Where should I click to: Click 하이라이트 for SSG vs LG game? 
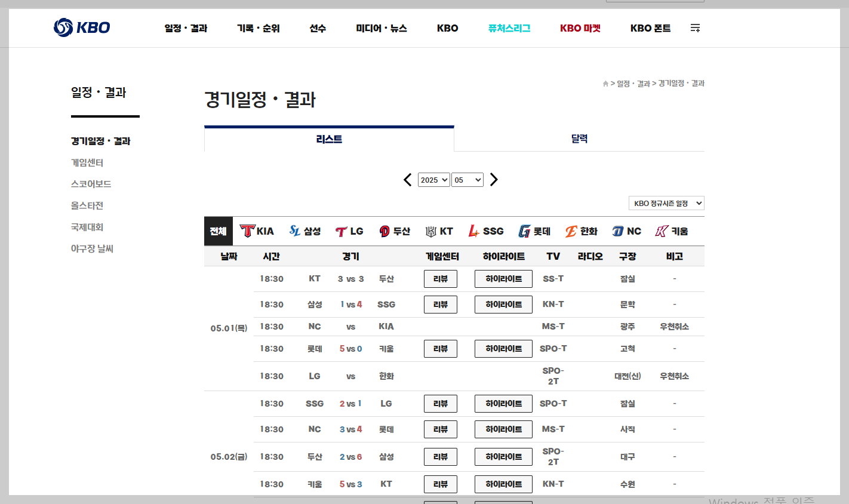coord(503,404)
